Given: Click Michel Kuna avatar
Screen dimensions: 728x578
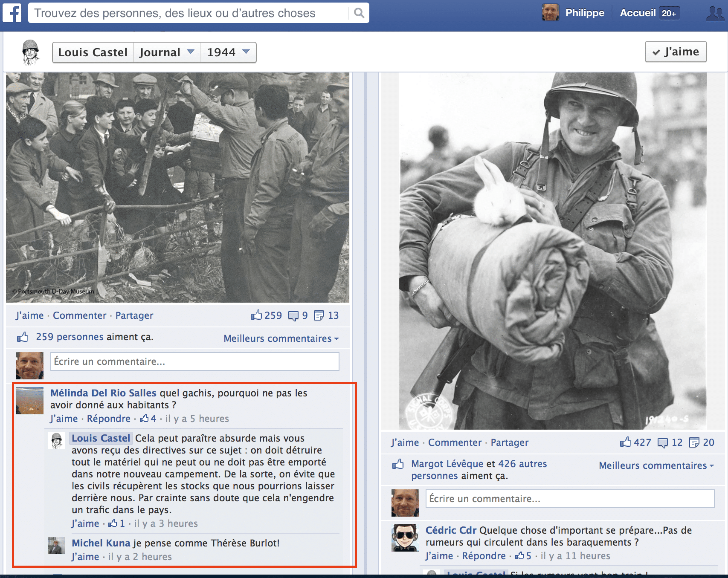Looking at the screenshot, I should (56, 546).
